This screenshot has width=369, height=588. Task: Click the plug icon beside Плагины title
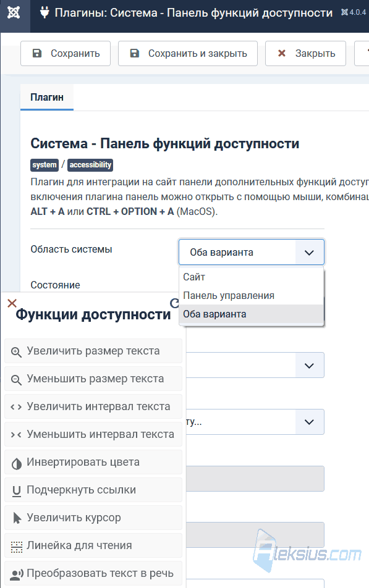coord(45,13)
